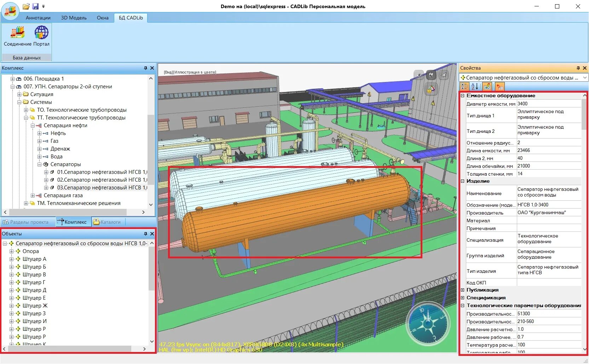
Task: Toggle the eye visibility button in 3D viewport
Action: pyautogui.click(x=419, y=75)
